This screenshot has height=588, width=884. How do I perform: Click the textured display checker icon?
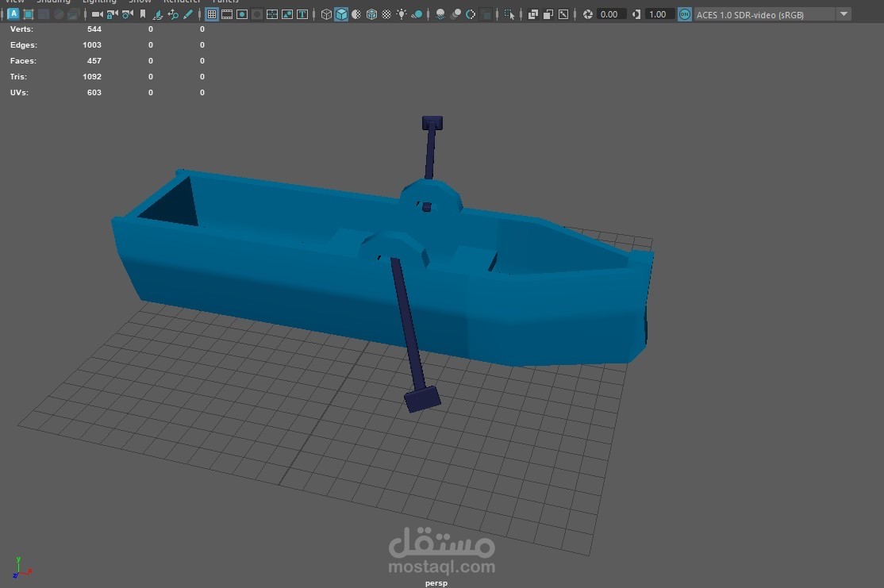tap(386, 14)
